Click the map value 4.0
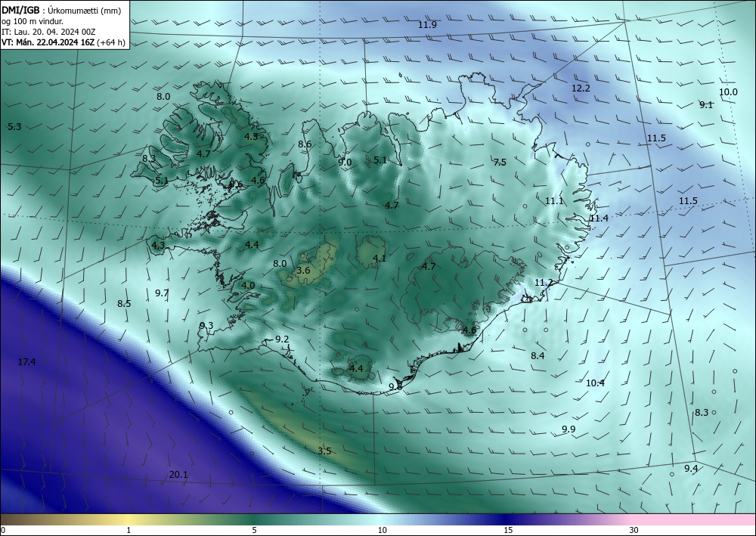The image size is (756, 536). tap(248, 285)
